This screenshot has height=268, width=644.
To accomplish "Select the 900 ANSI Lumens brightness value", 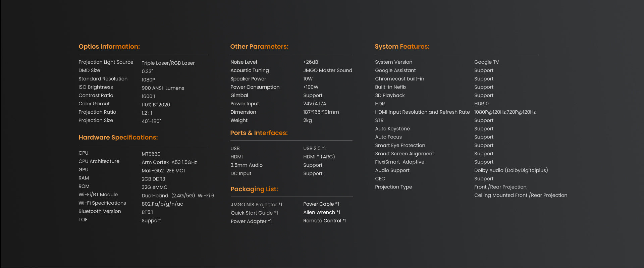I will click(163, 88).
